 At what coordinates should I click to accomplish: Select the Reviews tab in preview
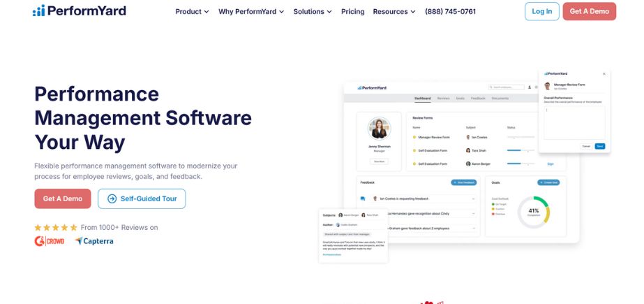click(x=444, y=99)
